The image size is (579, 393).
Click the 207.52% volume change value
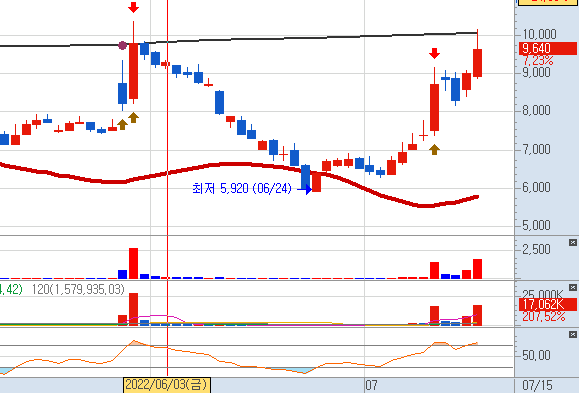pos(544,317)
